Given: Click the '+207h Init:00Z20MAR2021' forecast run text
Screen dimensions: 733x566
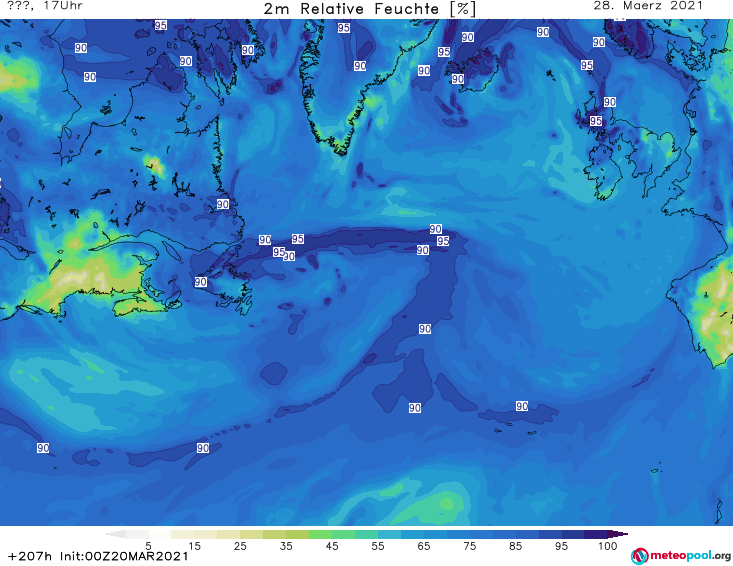Looking at the screenshot, I should (x=98, y=556).
